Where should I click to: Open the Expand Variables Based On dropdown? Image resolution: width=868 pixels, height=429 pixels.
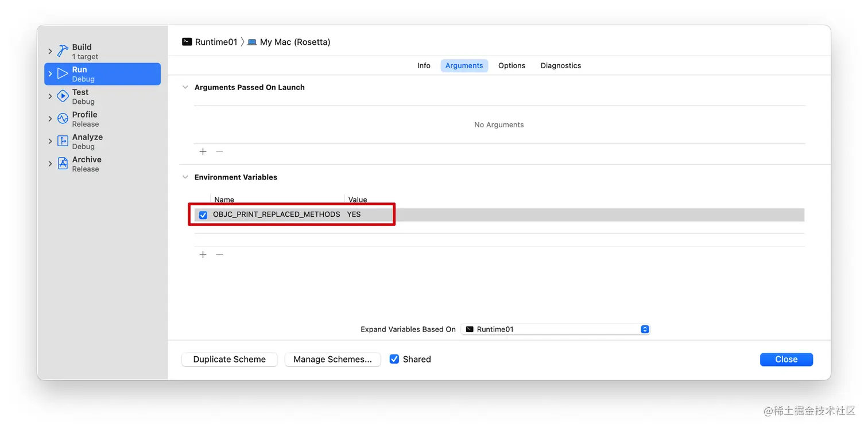[555, 329]
